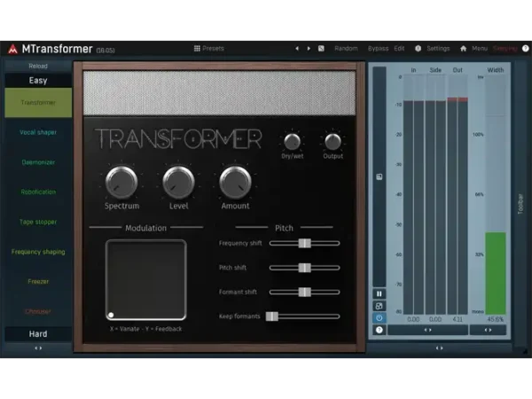532x399 pixels.
Task: Open the Menu item
Action: coord(480,49)
